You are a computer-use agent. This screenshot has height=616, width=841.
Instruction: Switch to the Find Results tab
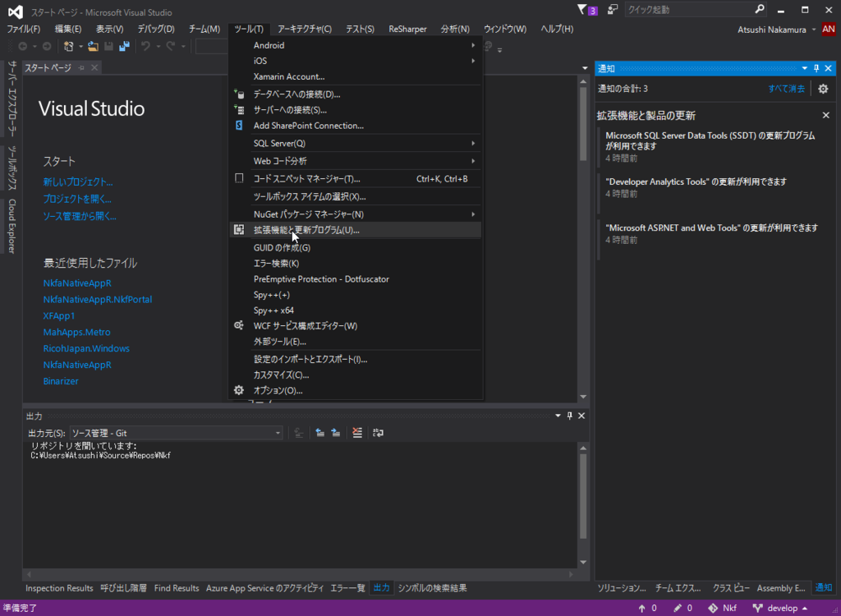pyautogui.click(x=177, y=588)
